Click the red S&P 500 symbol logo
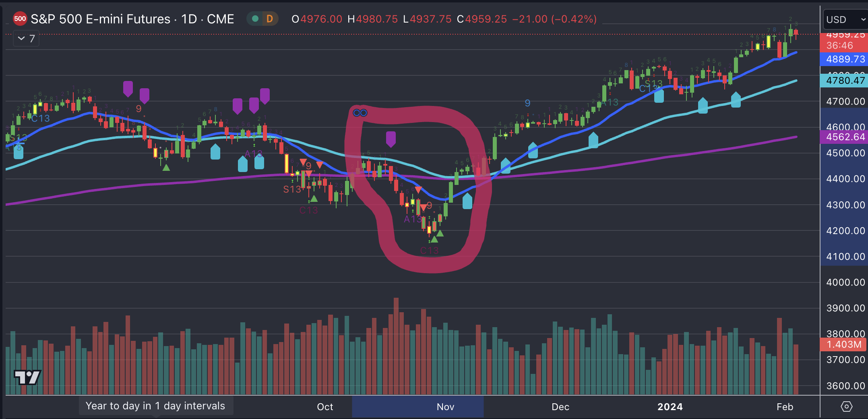868x419 pixels. click(x=20, y=19)
